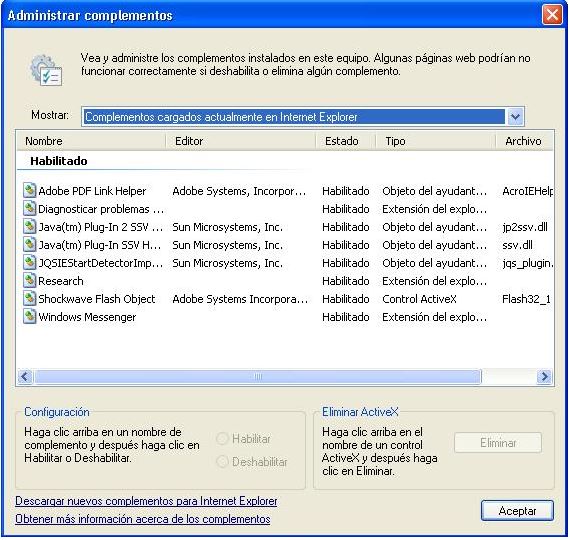Sort by the Editor column header
This screenshot has width=570, height=540.
[x=240, y=141]
